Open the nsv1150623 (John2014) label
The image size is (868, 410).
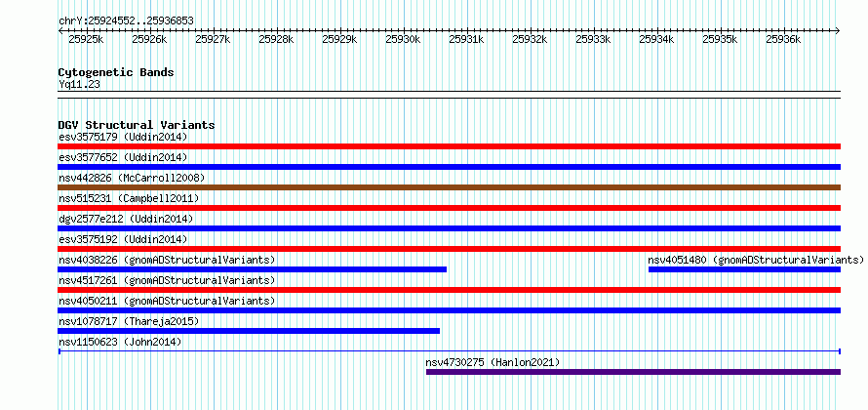(x=120, y=342)
